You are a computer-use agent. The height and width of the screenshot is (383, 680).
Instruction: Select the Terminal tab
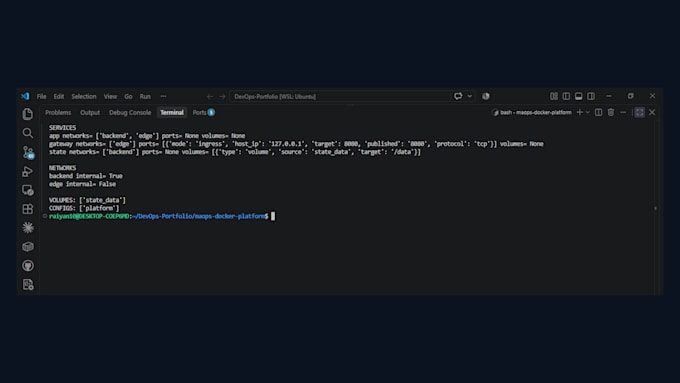click(172, 112)
